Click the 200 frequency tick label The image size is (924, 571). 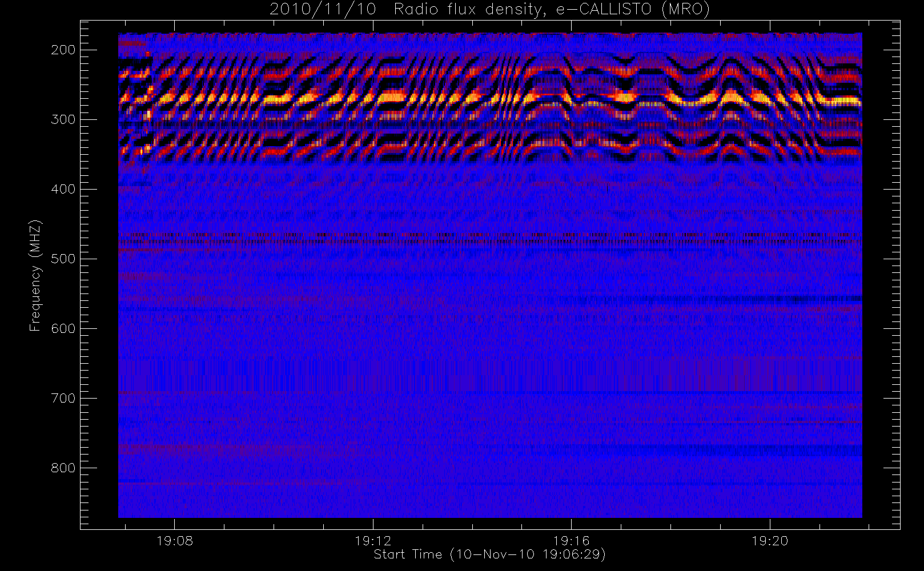click(x=63, y=50)
